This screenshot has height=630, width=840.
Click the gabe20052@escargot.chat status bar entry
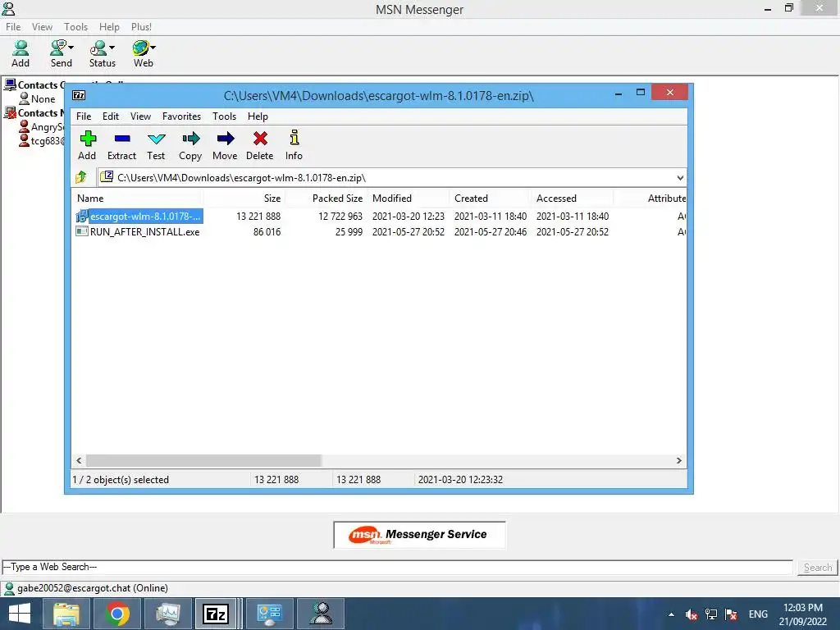pyautogui.click(x=86, y=588)
